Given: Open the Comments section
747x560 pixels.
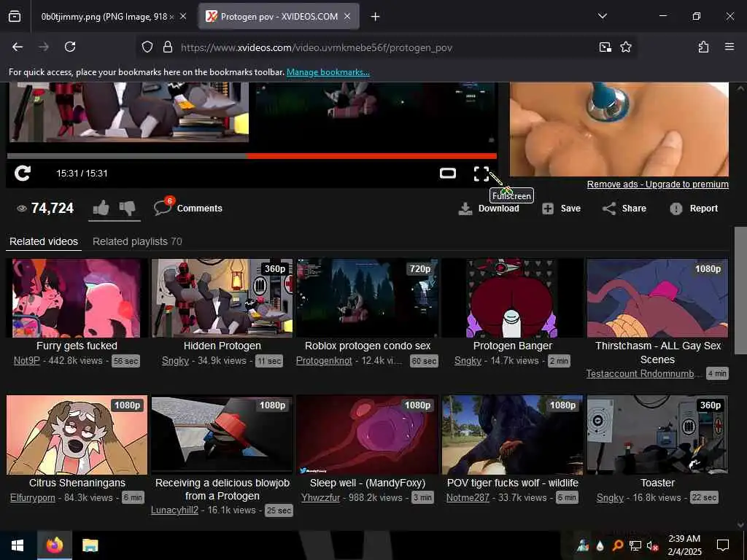Looking at the screenshot, I should pos(188,208).
